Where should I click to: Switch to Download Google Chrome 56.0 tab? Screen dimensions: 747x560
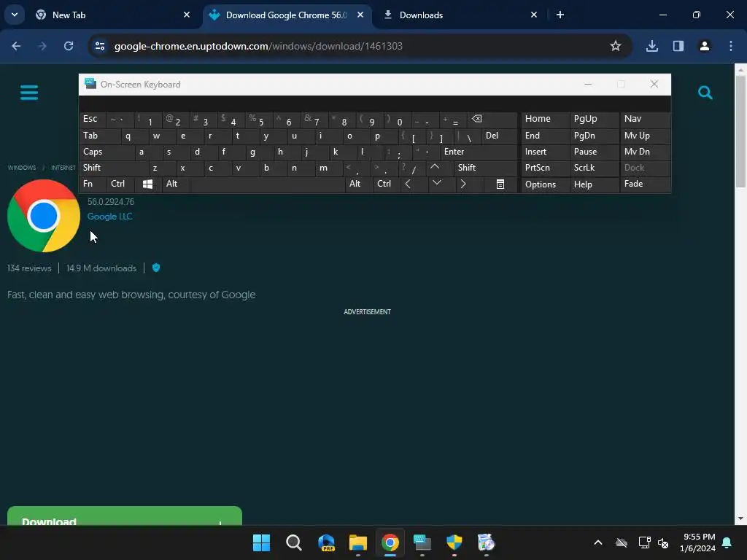pos(286,15)
